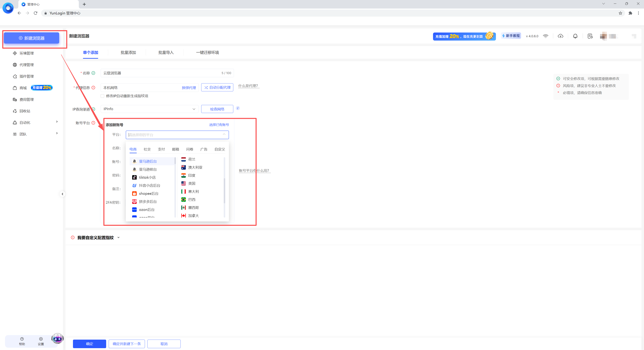Click the platform selection combo box
Viewport: 644px width, 350px height.
177,135
